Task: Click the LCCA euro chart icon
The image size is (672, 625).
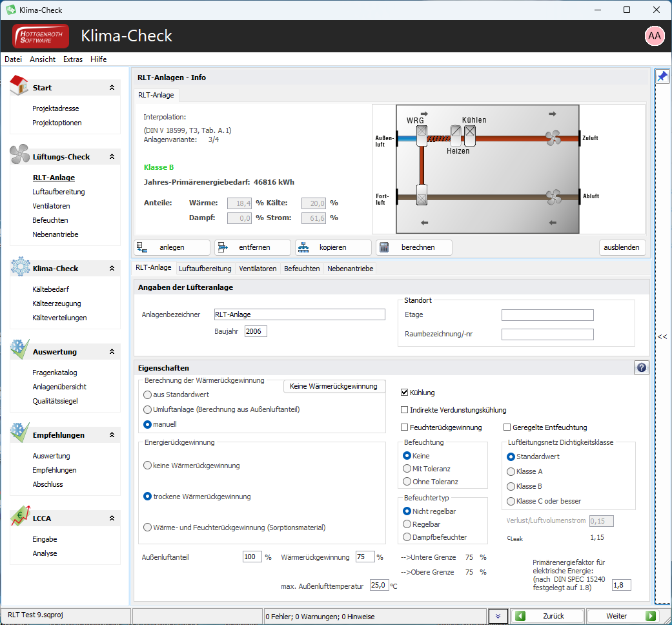Action: click(x=20, y=516)
